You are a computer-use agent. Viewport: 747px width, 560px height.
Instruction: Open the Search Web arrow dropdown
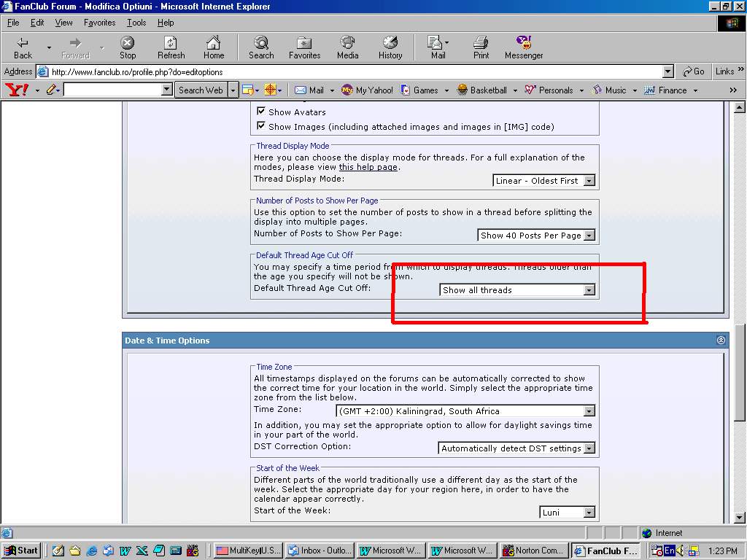pos(233,90)
